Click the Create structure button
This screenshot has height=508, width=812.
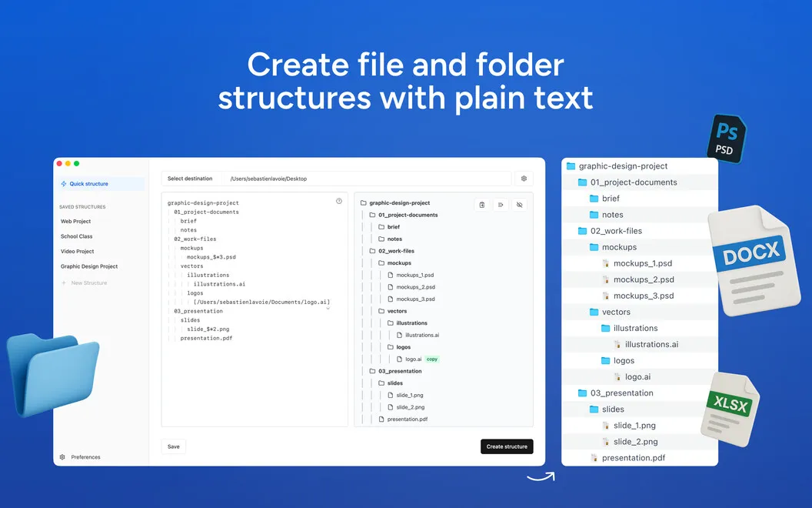[507, 447]
